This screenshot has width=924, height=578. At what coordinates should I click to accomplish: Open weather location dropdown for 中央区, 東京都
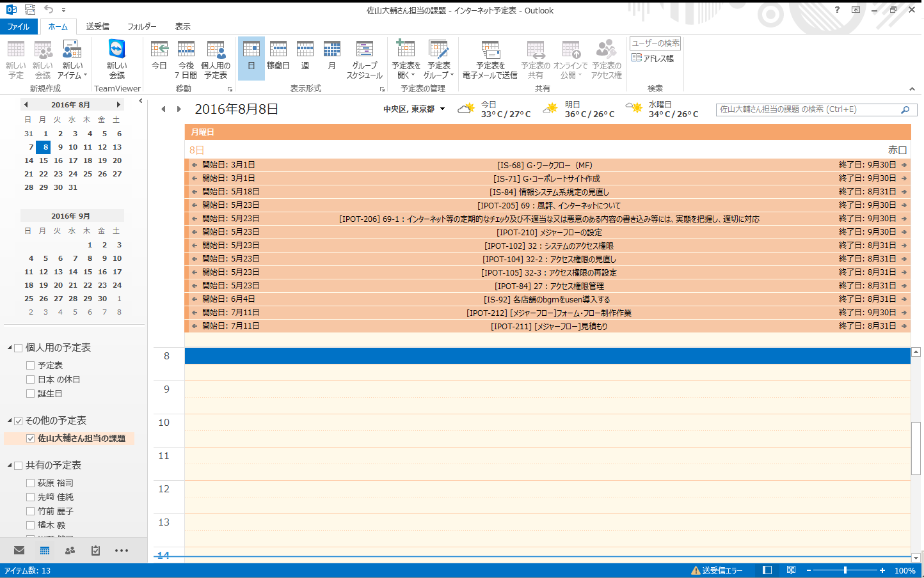click(442, 109)
